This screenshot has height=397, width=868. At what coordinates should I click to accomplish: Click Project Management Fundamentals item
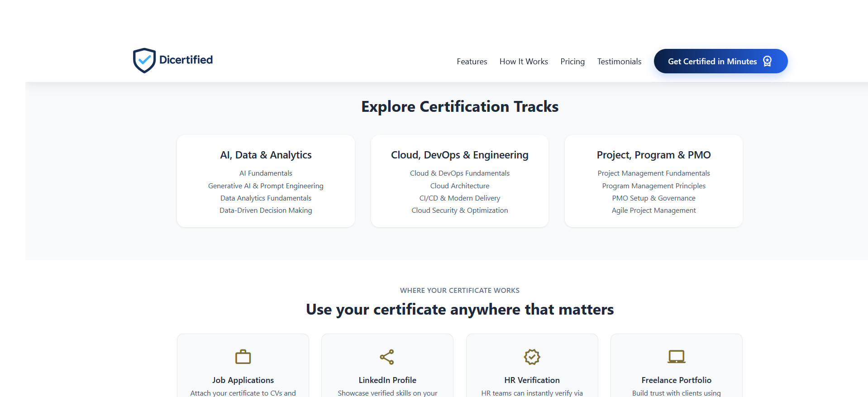(x=653, y=173)
